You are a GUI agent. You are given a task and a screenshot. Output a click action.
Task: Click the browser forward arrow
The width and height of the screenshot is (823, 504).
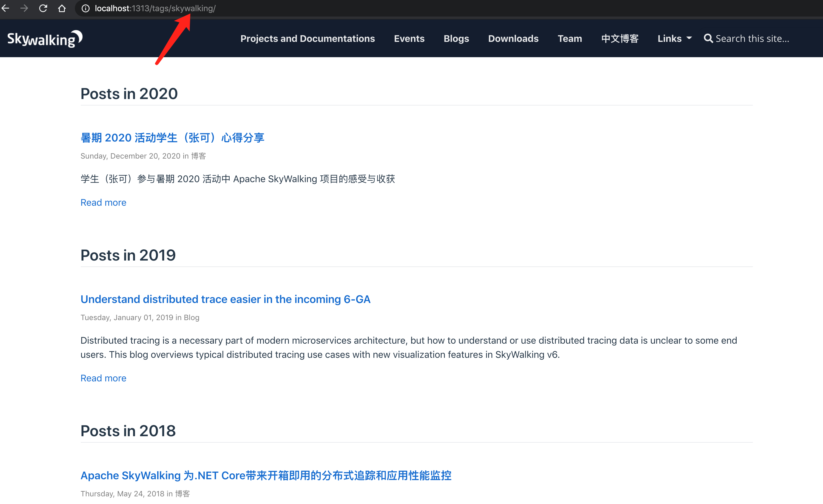[24, 8]
